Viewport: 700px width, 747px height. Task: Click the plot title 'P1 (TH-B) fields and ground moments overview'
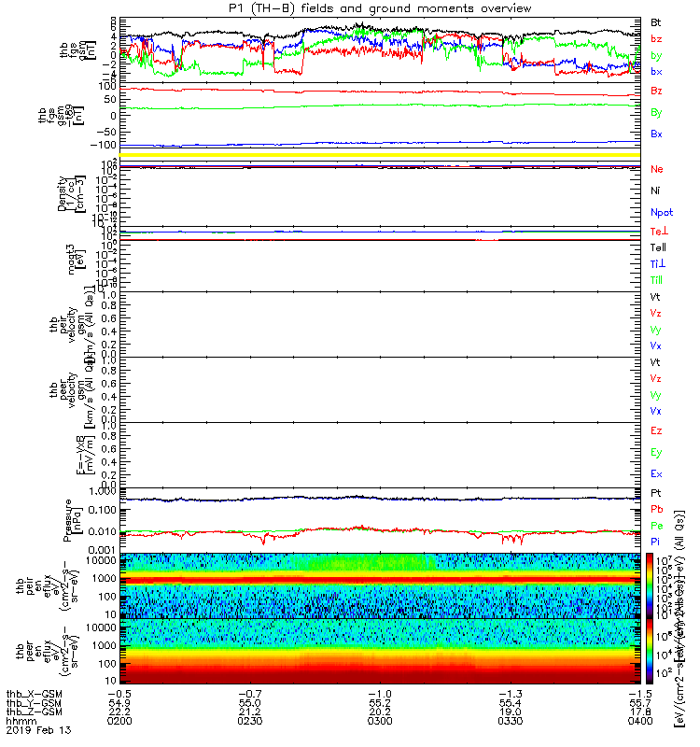pyautogui.click(x=380, y=8)
